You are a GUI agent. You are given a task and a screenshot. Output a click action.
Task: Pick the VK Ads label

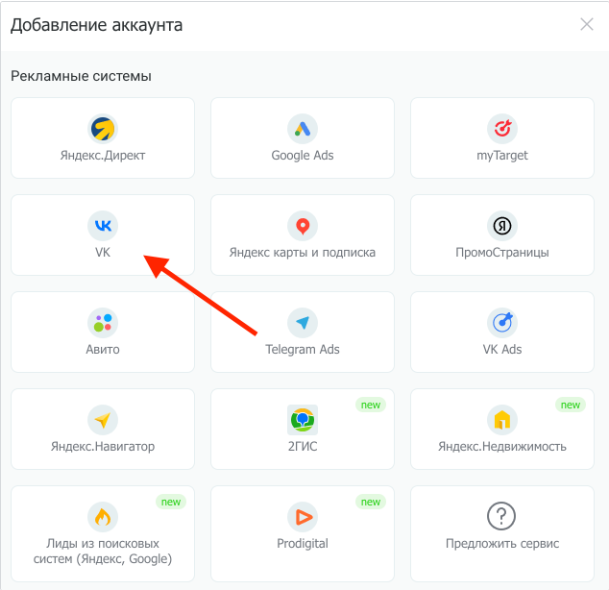(502, 350)
